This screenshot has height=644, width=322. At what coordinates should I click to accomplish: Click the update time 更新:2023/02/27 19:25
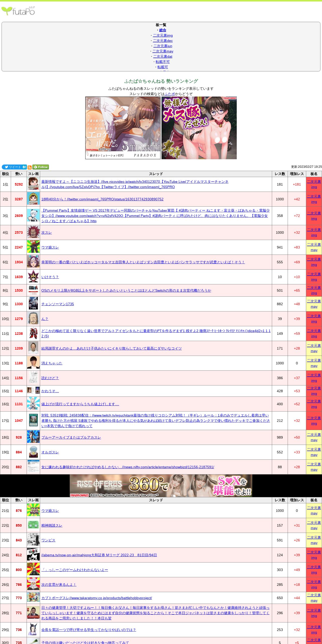point(306,167)
